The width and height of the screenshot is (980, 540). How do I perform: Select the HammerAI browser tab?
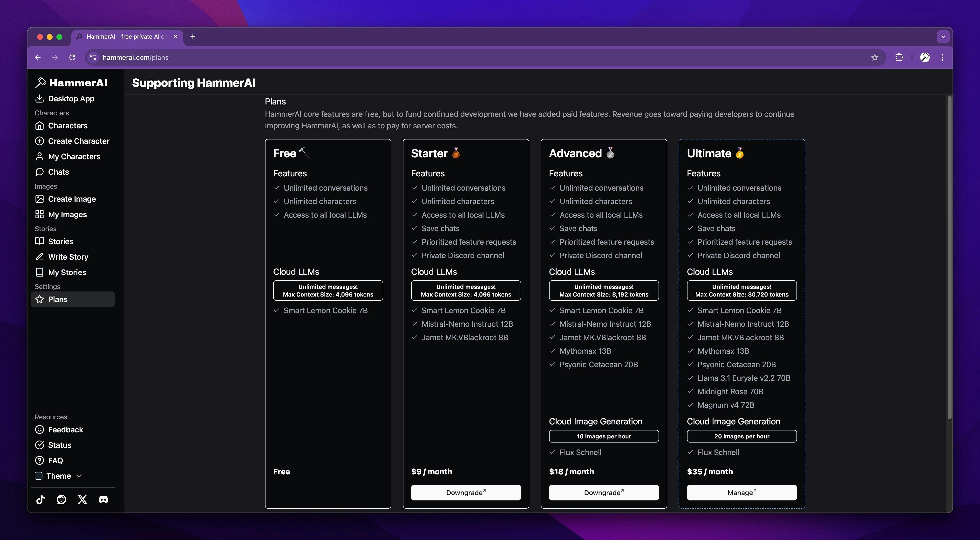126,36
